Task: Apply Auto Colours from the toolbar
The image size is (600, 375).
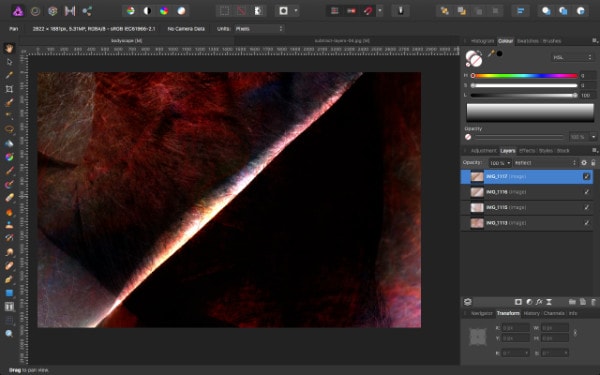Action: [164, 11]
